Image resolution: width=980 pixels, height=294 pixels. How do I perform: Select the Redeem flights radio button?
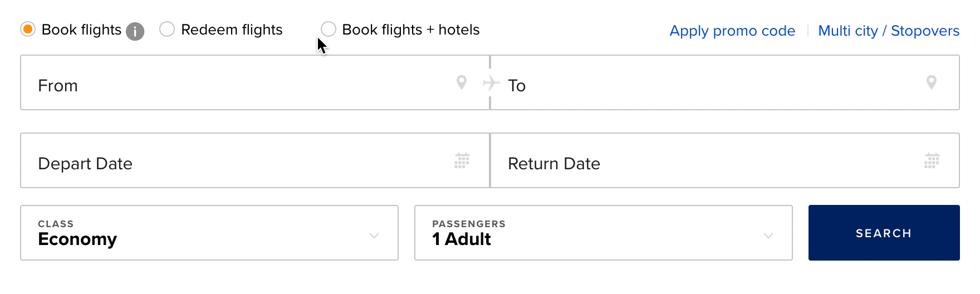(x=167, y=29)
